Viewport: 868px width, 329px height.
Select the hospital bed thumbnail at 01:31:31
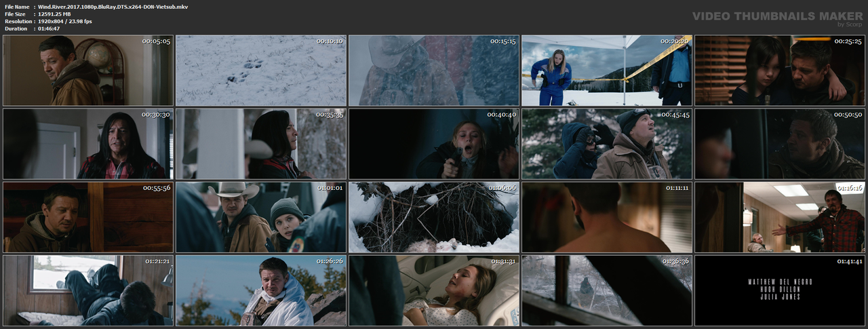[434, 290]
